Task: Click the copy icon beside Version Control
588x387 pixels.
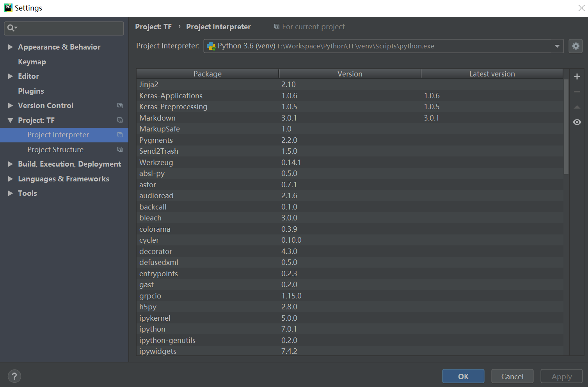Action: point(120,106)
